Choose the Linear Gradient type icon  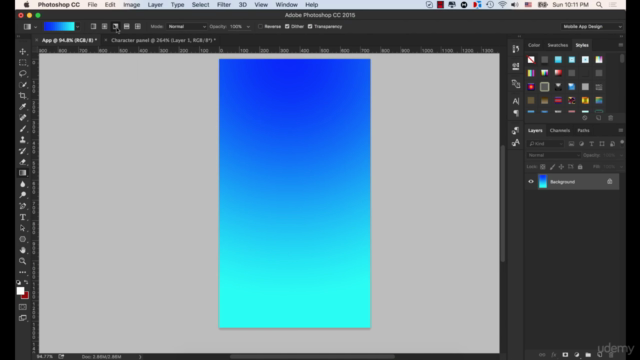[x=93, y=27]
